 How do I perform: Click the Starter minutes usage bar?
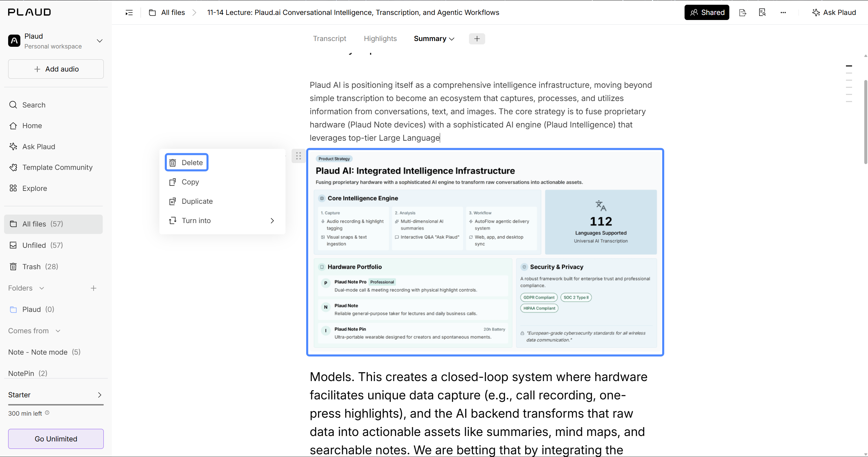pos(56,405)
